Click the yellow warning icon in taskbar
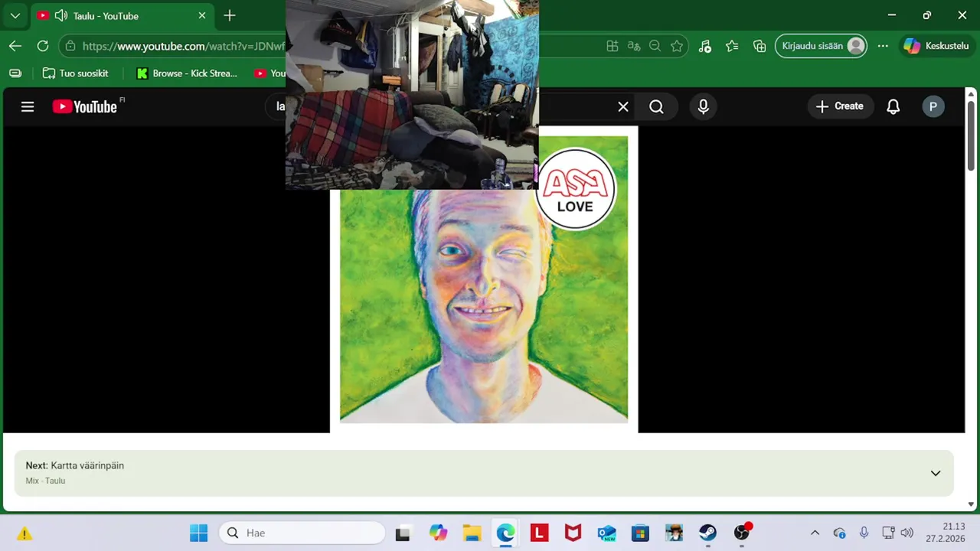Screen dimensions: 980x551 (24, 533)
